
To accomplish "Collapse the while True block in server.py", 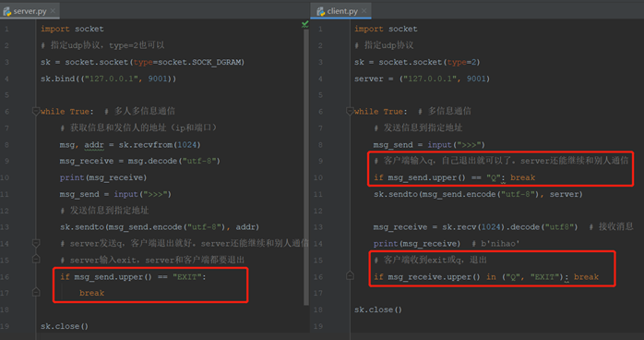I will (x=36, y=111).
